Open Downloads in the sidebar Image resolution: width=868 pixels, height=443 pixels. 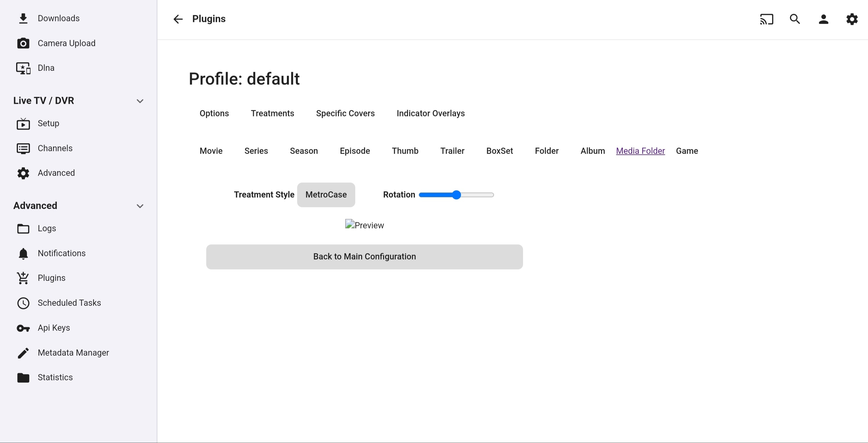(58, 18)
